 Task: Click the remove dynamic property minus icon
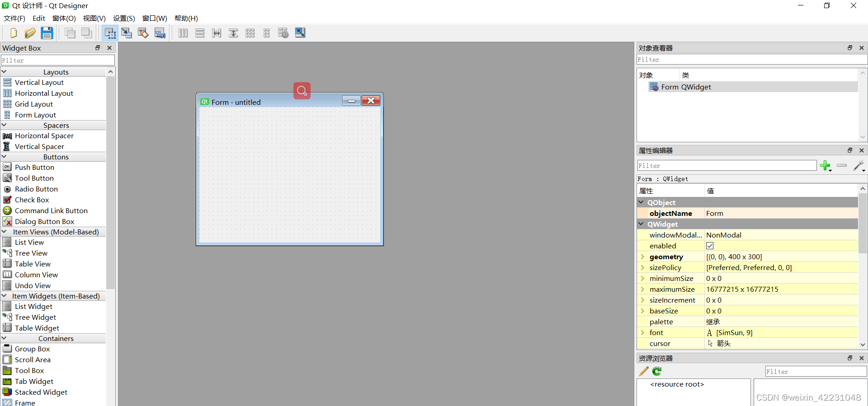(842, 166)
